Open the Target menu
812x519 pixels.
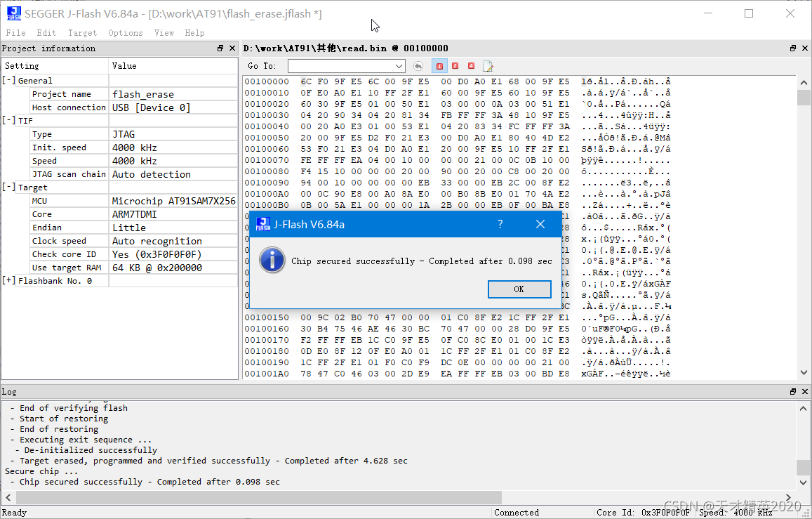click(82, 32)
